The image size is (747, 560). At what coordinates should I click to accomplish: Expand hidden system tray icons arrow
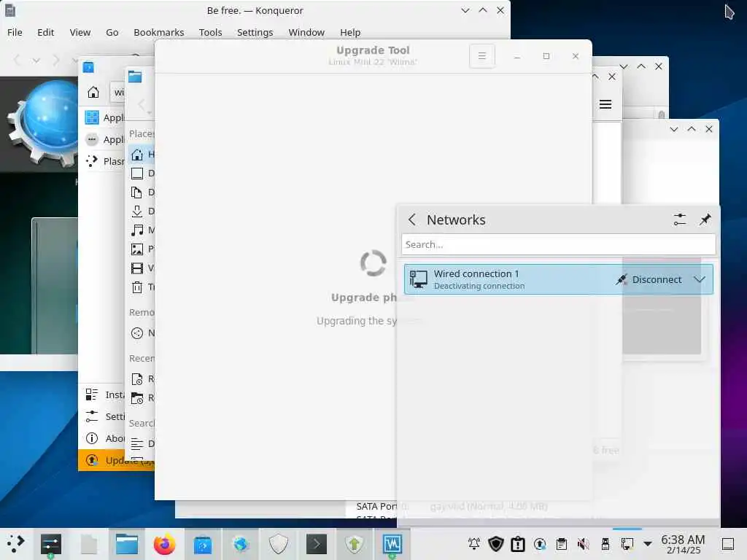tap(648, 544)
